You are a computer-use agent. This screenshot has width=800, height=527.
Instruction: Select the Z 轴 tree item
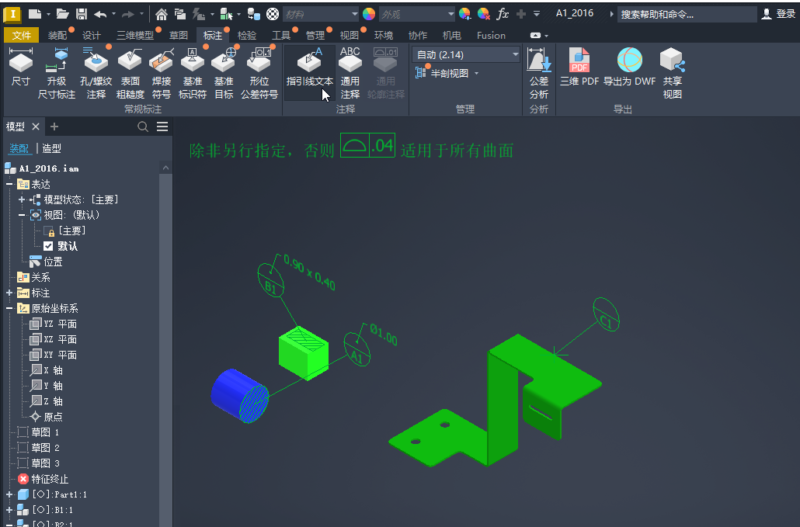46,401
